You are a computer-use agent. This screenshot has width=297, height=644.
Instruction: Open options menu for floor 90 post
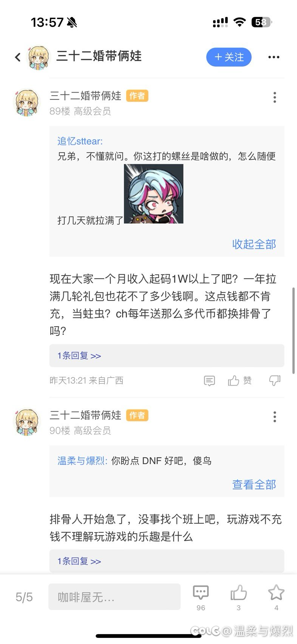[x=275, y=416]
